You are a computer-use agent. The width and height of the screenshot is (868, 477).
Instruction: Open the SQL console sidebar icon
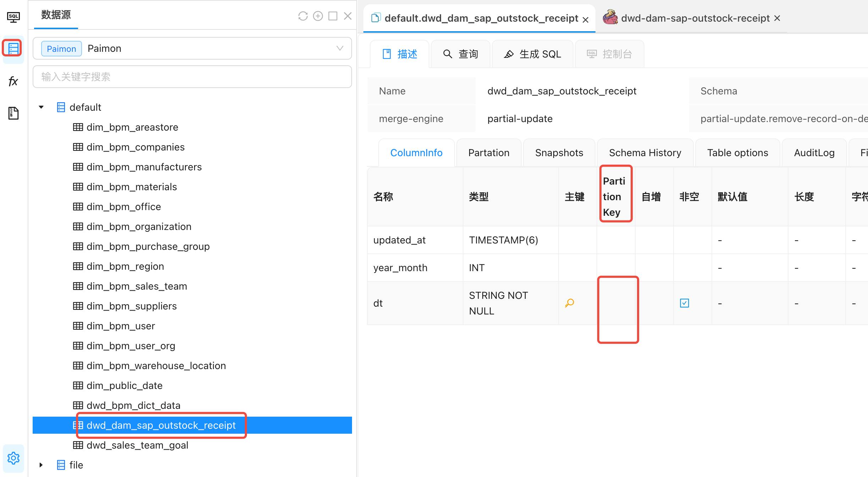coord(13,17)
